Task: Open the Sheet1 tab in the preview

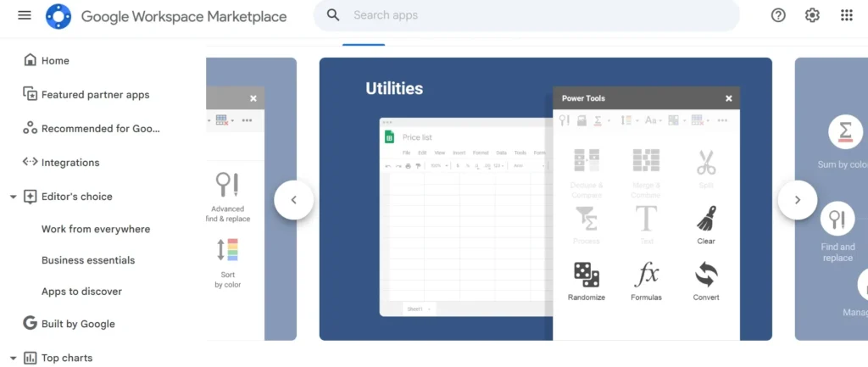Action: tap(418, 309)
